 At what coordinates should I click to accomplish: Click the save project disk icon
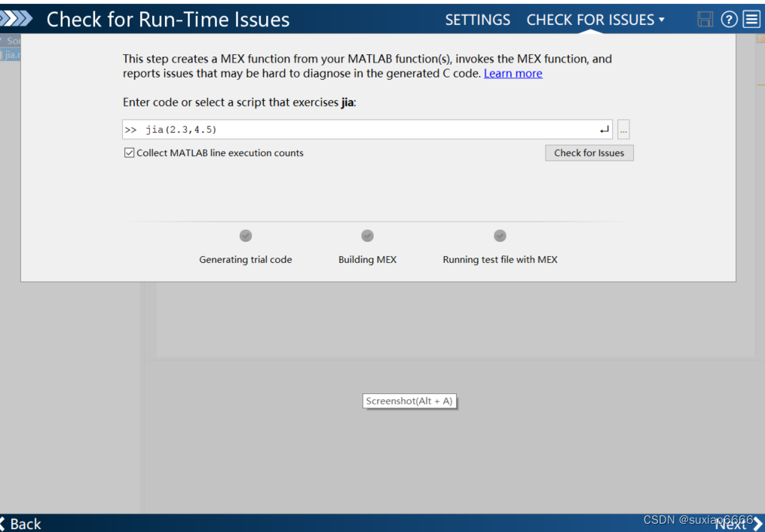(705, 19)
